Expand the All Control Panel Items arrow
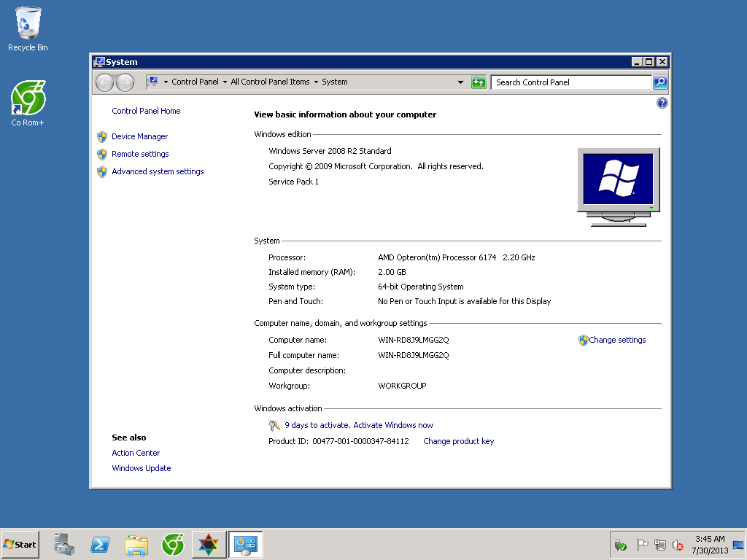 316,82
